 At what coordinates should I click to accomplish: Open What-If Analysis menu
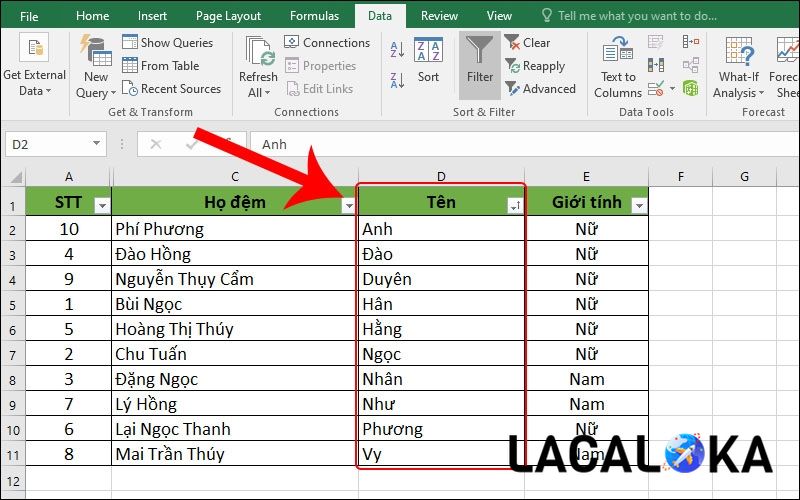(739, 66)
